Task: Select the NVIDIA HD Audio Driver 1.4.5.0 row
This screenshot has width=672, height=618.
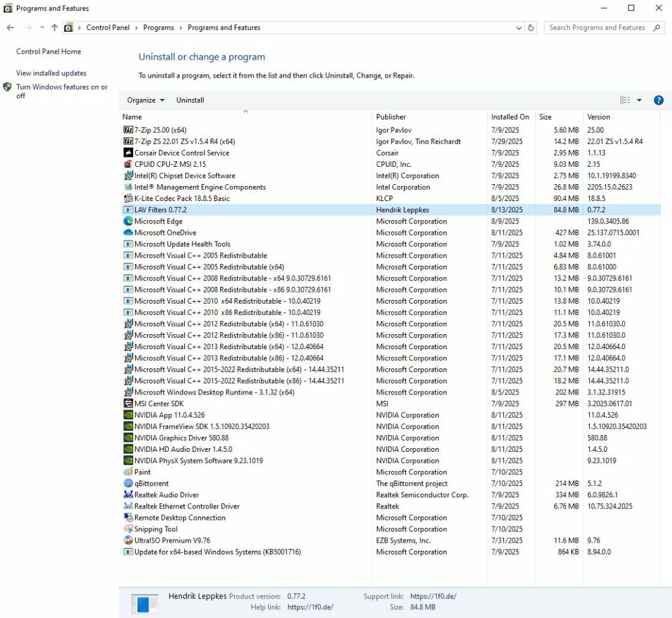Action: point(390,449)
